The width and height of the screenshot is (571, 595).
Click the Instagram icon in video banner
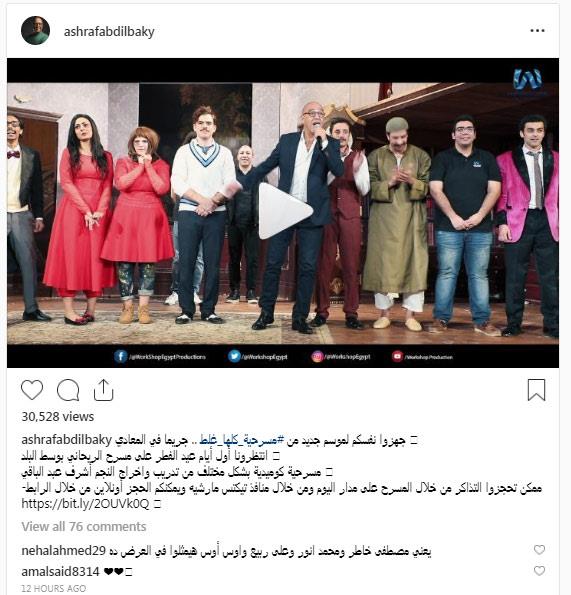coord(317,356)
